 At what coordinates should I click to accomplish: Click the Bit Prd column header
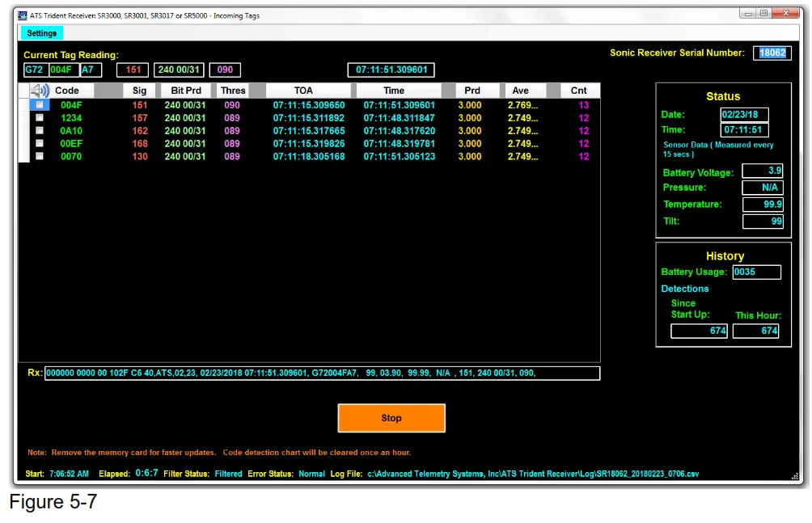pos(186,91)
